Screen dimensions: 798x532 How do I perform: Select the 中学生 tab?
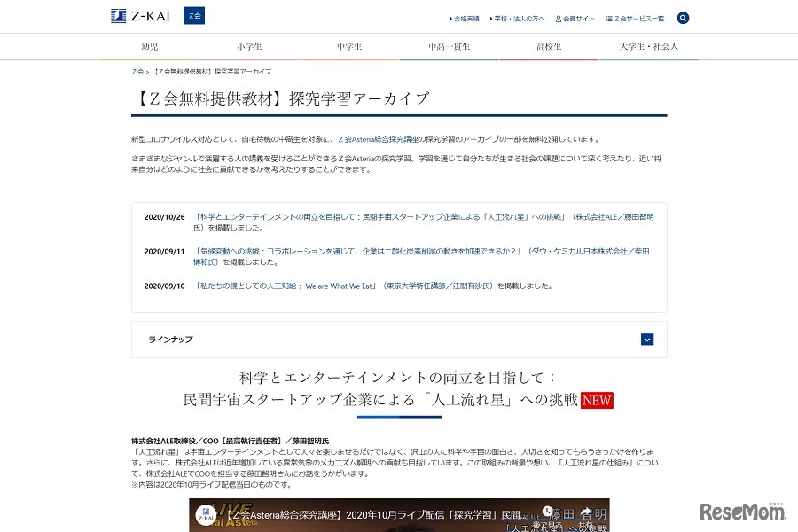[348, 45]
